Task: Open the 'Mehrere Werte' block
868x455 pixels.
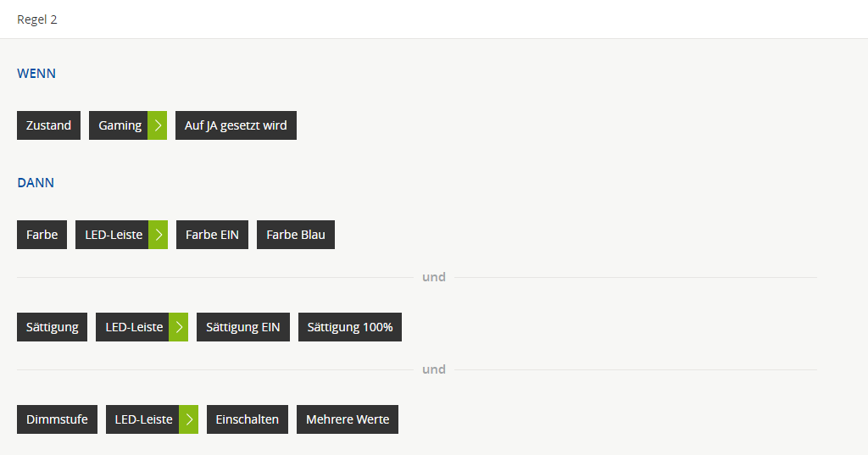Action: 348,419
